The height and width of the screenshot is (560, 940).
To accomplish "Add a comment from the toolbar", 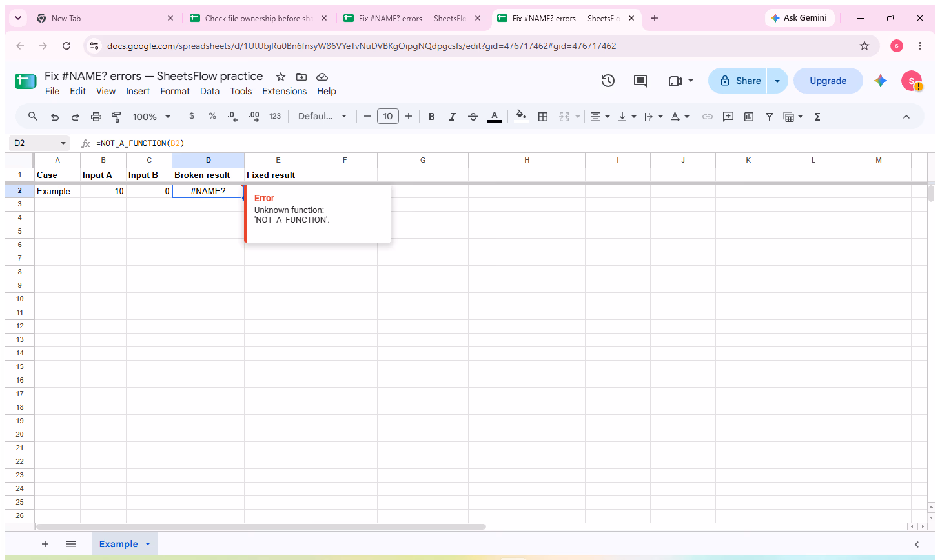I will (728, 117).
